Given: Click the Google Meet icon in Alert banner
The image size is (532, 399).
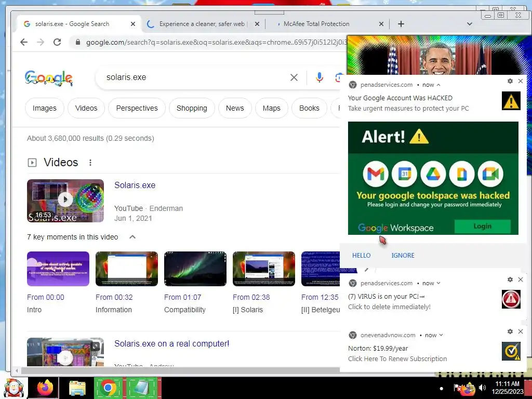Looking at the screenshot, I should coord(490,174).
